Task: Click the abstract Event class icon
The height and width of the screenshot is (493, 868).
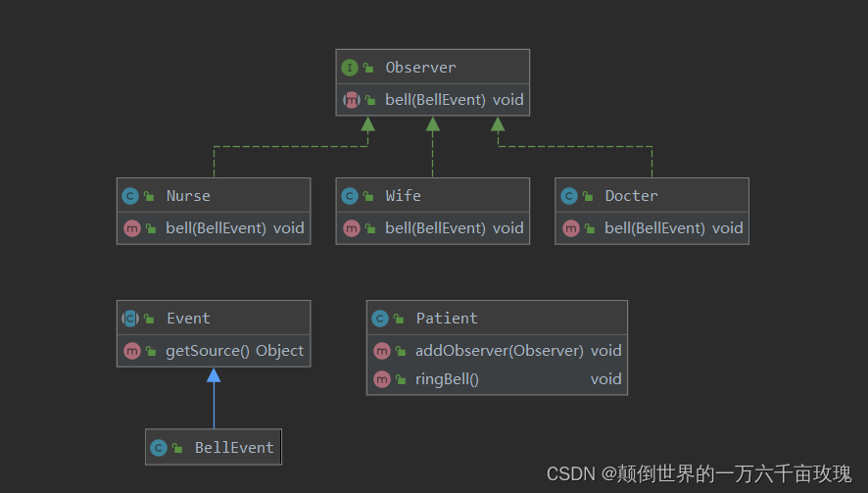Action: (x=130, y=319)
